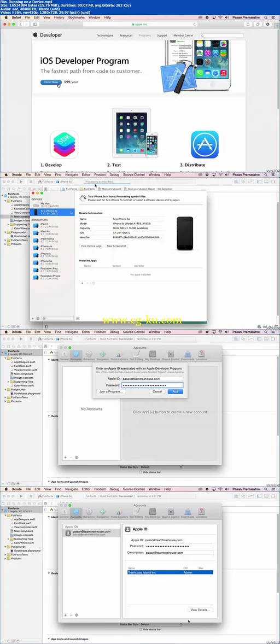Click the gear button under the No Accounts list
Image resolution: width=280 pixels, height=644 pixels.
[77, 457]
